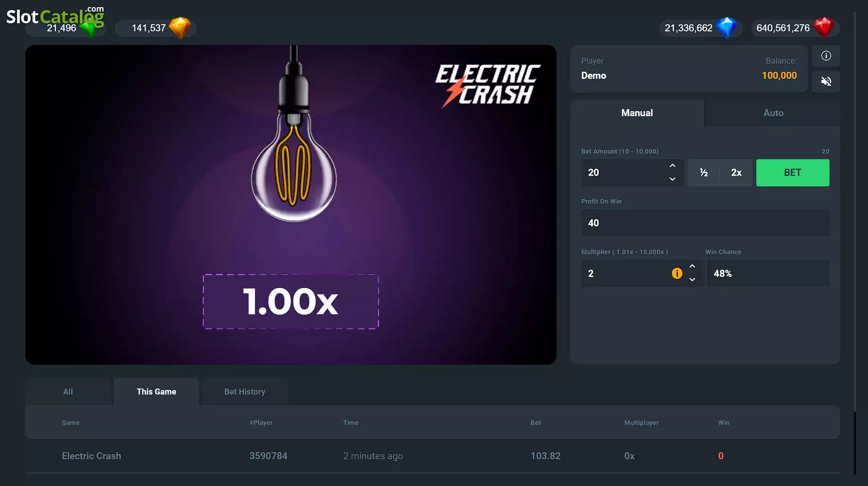Click the Bet Amount input field
Image resolution: width=868 pixels, height=486 pixels.
click(x=624, y=173)
